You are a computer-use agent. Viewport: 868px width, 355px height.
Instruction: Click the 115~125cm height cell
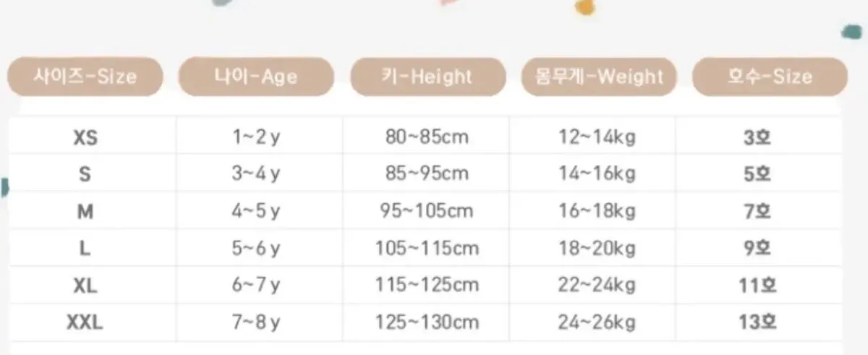pyautogui.click(x=427, y=286)
